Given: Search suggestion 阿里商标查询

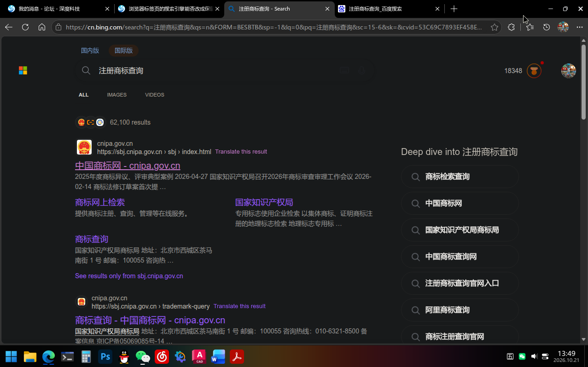Looking at the screenshot, I should [460, 310].
